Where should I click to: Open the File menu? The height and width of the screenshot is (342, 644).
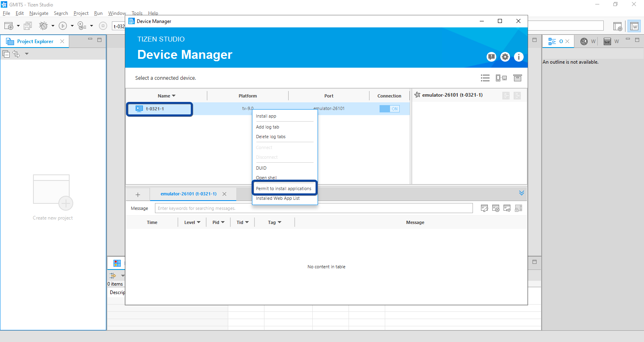tap(6, 13)
